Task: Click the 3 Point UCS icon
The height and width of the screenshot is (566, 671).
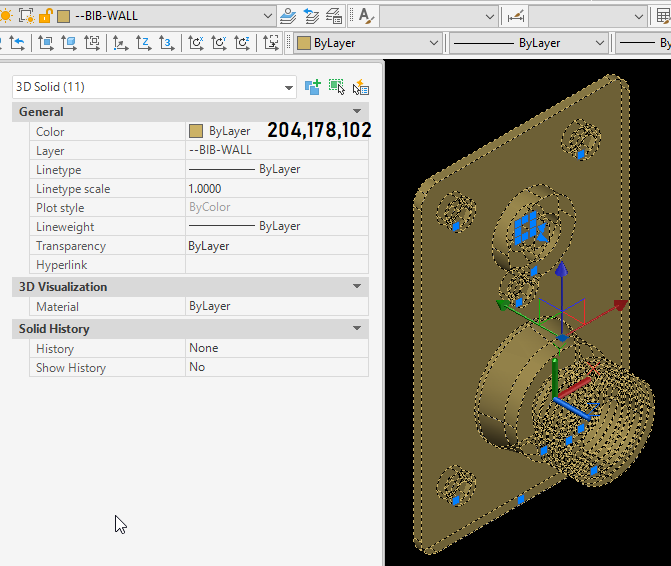Action: (x=166, y=43)
